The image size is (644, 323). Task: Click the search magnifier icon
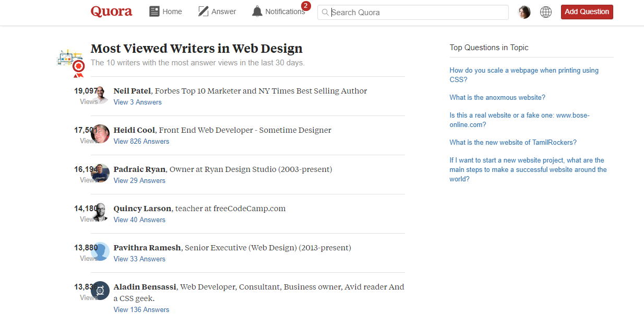(x=325, y=12)
